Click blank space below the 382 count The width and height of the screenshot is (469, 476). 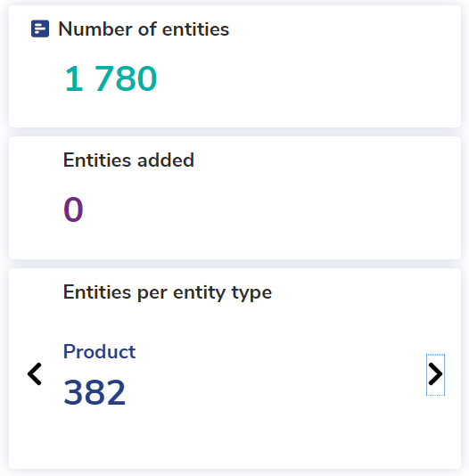[x=212, y=440]
